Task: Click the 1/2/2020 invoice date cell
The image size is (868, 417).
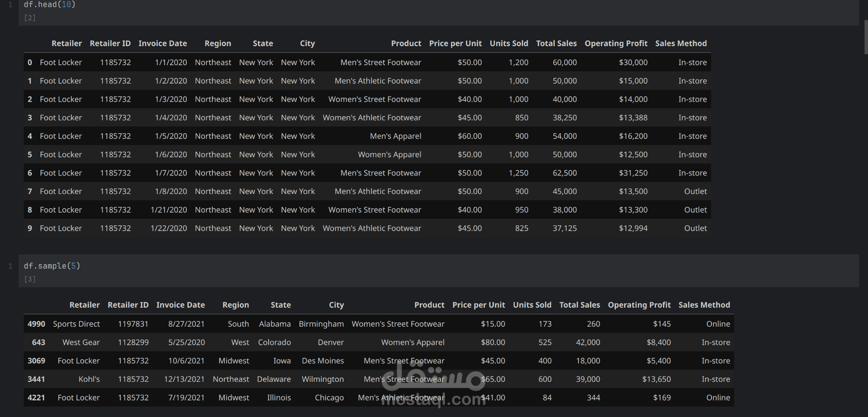Action: pos(171,81)
